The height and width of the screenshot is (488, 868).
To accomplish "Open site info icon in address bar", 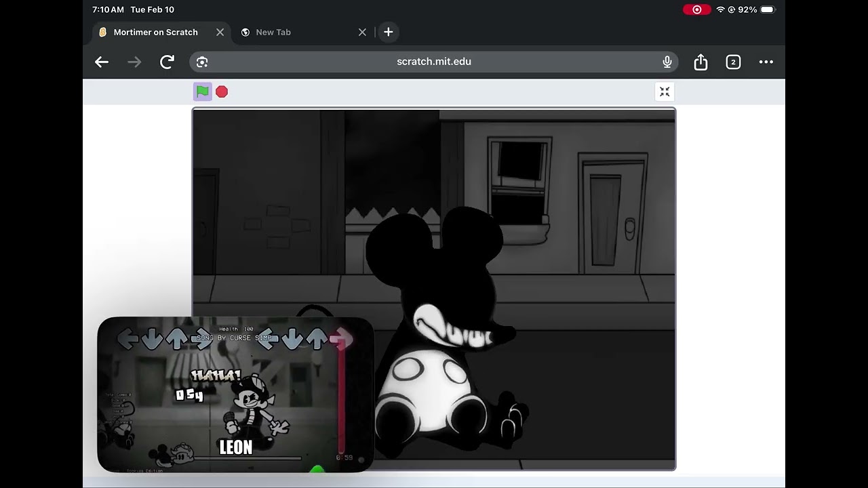I will pos(202,62).
